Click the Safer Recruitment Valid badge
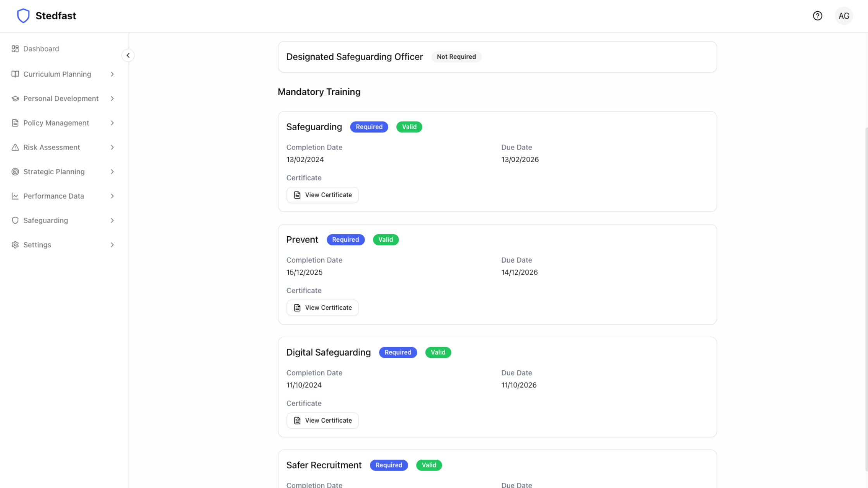 point(429,465)
